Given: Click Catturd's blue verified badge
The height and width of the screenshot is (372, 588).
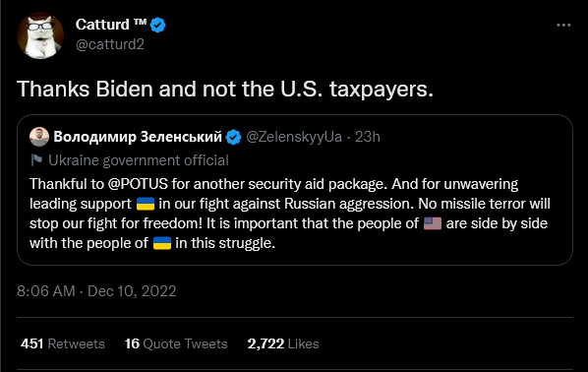Looking at the screenshot, I should [x=157, y=26].
